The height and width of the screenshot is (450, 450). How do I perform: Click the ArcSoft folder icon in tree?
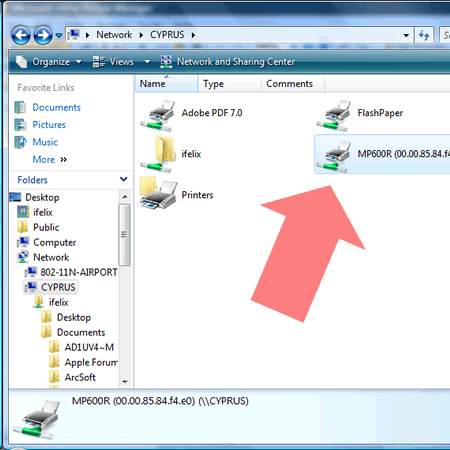coord(54,377)
